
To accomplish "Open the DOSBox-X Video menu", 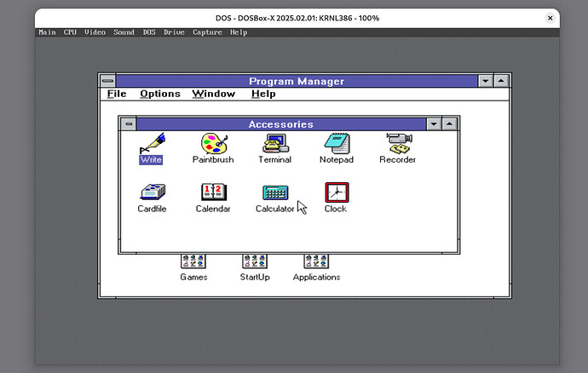I will click(x=95, y=32).
